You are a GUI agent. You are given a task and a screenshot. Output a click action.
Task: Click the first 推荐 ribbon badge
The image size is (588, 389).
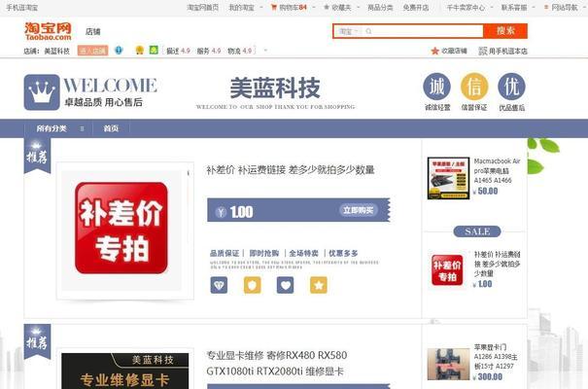click(x=37, y=156)
